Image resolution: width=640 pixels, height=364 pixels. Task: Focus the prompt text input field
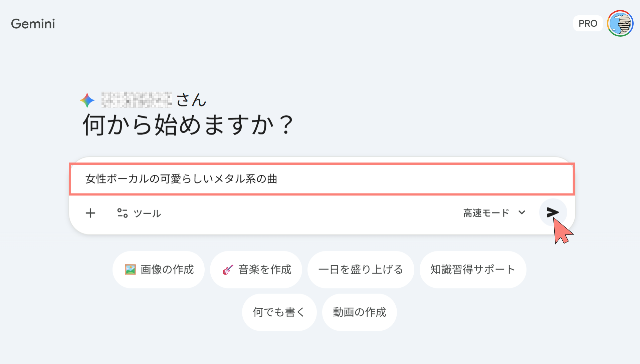pyautogui.click(x=322, y=179)
